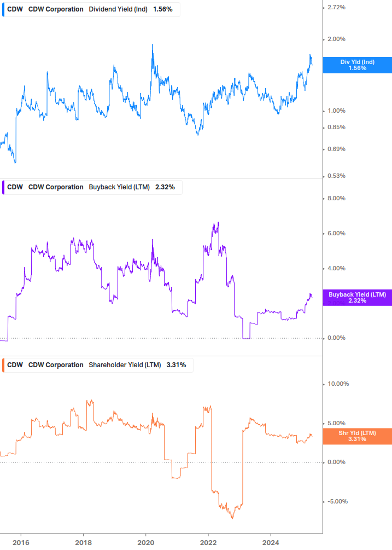The width and height of the screenshot is (392, 550).
Task: Click the 0.85% axis label
Action: [336, 128]
